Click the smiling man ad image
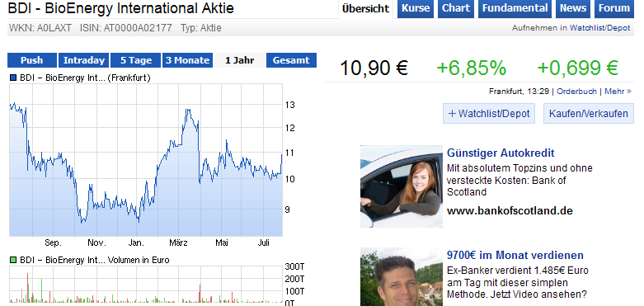Image resolution: width=644 pixels, height=306 pixels. [x=402, y=277]
